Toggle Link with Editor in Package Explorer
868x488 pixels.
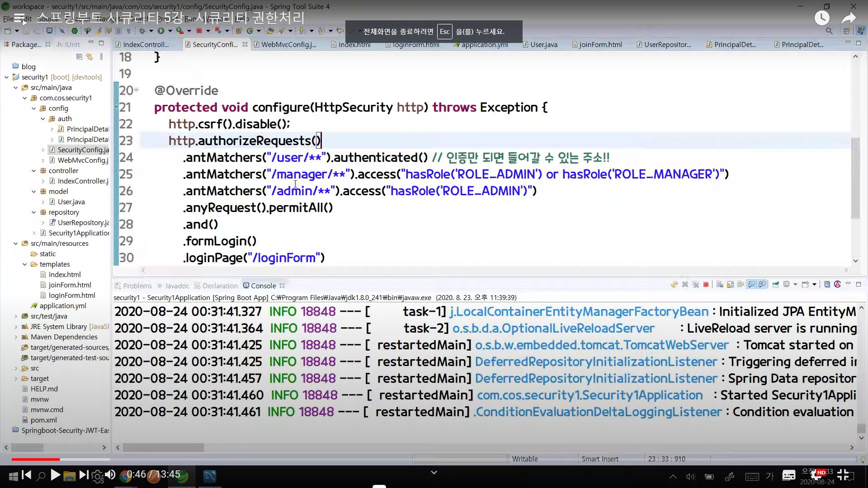point(90,57)
